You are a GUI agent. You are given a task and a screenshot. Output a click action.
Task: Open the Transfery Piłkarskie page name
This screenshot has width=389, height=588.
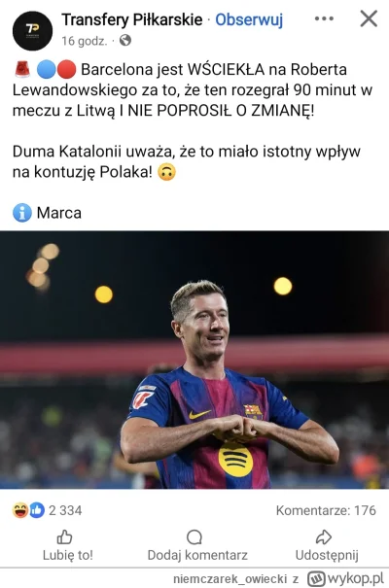(131, 19)
